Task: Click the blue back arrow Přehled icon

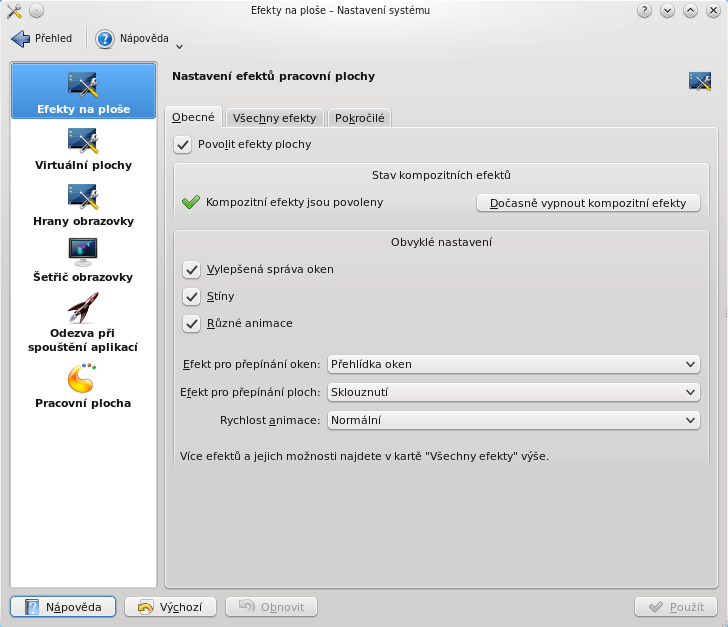Action: 21,39
